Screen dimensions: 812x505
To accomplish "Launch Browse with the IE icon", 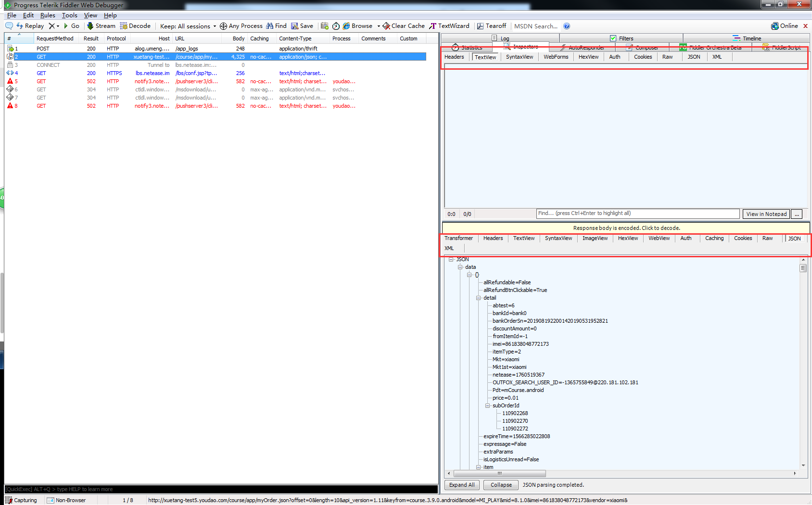I will click(x=357, y=26).
